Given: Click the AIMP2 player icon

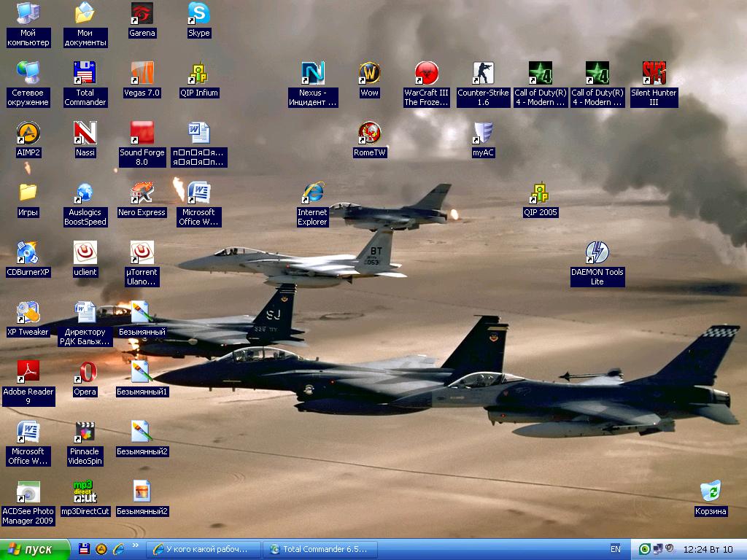Looking at the screenshot, I should pyautogui.click(x=28, y=133).
